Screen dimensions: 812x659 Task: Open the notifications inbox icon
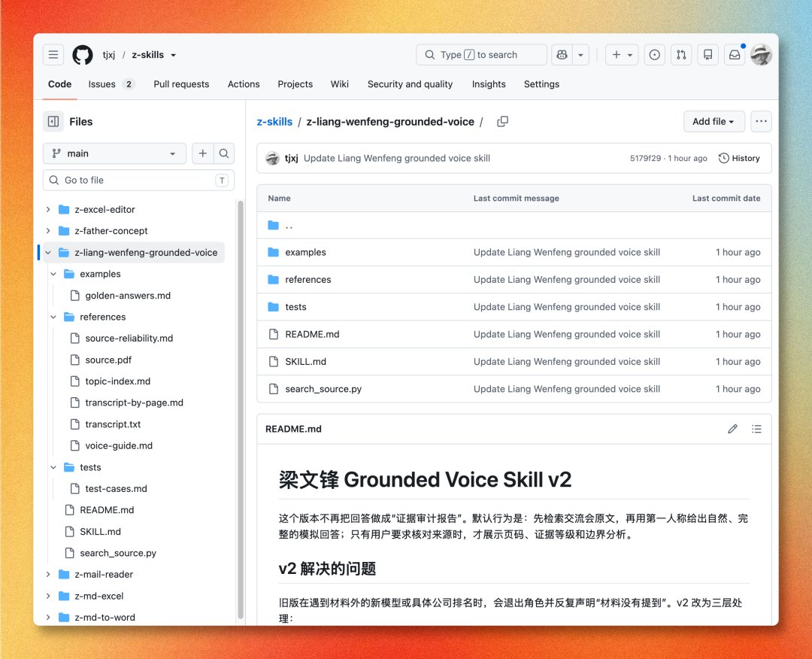coord(735,55)
